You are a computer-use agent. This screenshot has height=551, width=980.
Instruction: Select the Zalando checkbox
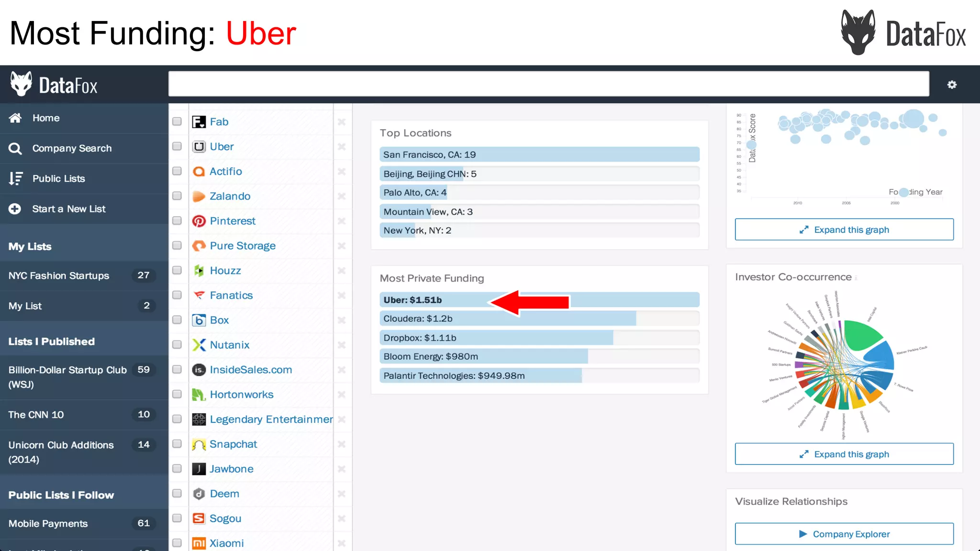click(x=177, y=196)
